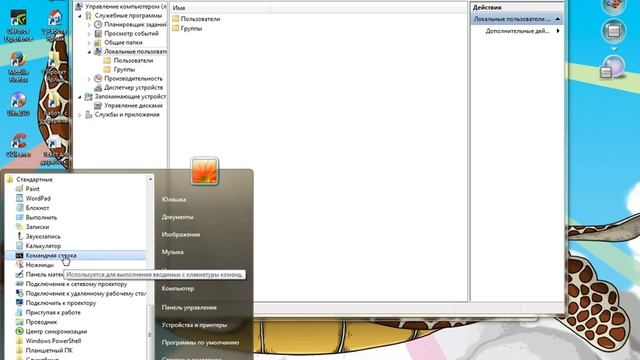Click the user account picture in Start menu
640x360 pixels.
tap(204, 171)
